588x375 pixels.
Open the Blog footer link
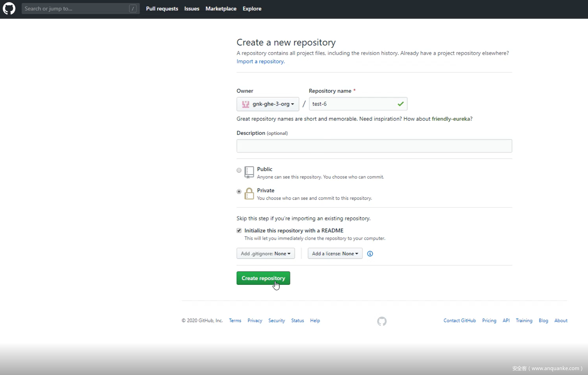tap(543, 320)
